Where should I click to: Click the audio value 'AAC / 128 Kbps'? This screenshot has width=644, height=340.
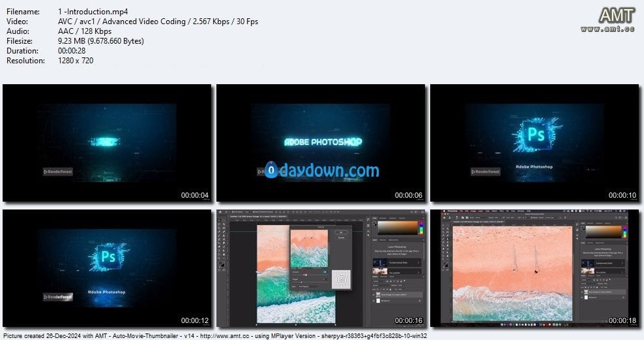click(x=85, y=31)
